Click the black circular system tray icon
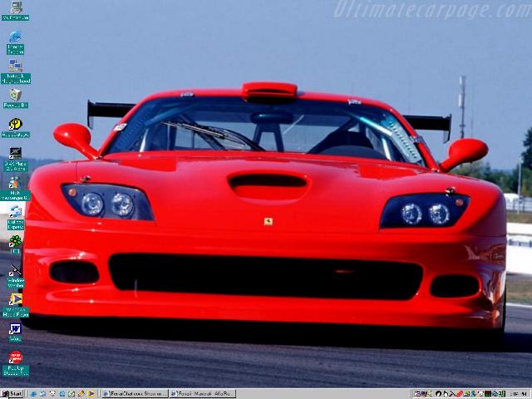 (438, 394)
